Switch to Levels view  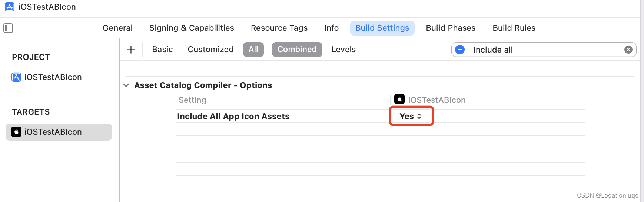pos(343,50)
